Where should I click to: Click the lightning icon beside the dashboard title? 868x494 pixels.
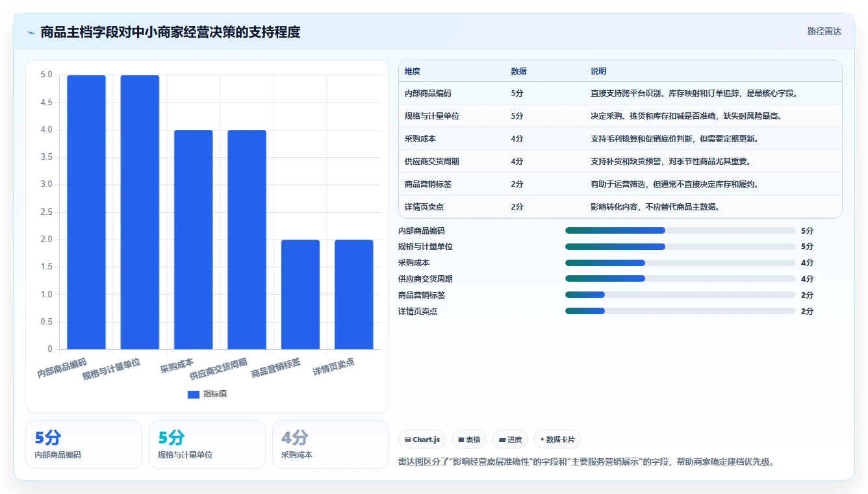click(x=31, y=32)
